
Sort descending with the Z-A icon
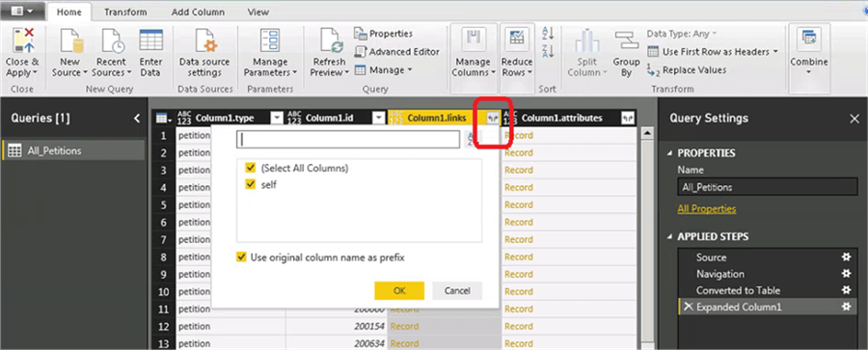coord(548,51)
